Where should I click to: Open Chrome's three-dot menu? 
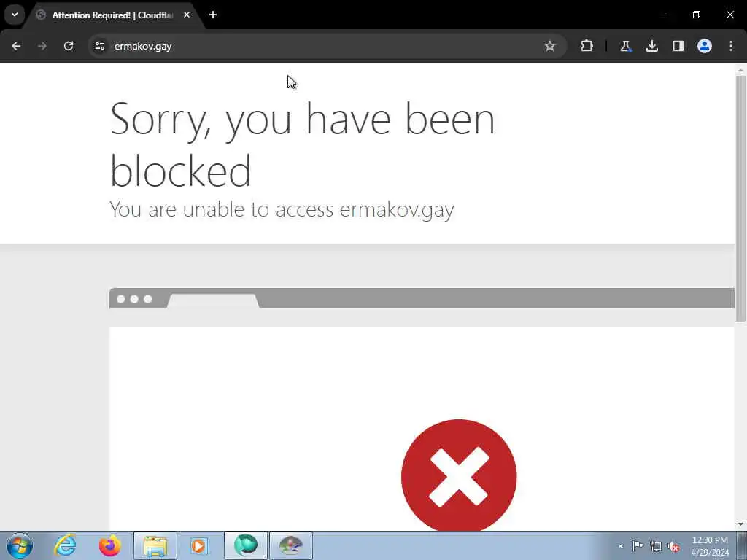point(731,46)
